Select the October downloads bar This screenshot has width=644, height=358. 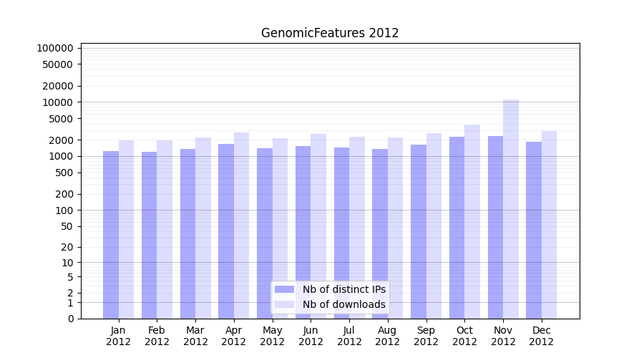point(472,221)
